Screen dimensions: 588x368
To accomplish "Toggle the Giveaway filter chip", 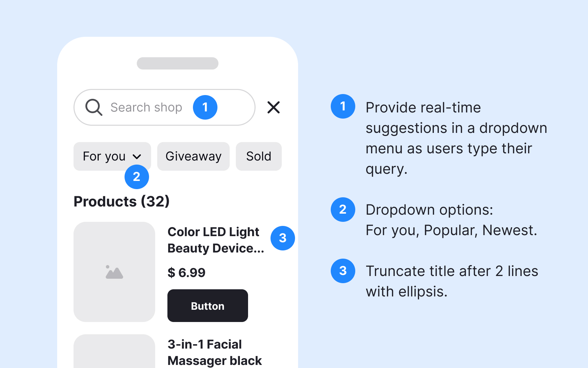I will pyautogui.click(x=193, y=156).
